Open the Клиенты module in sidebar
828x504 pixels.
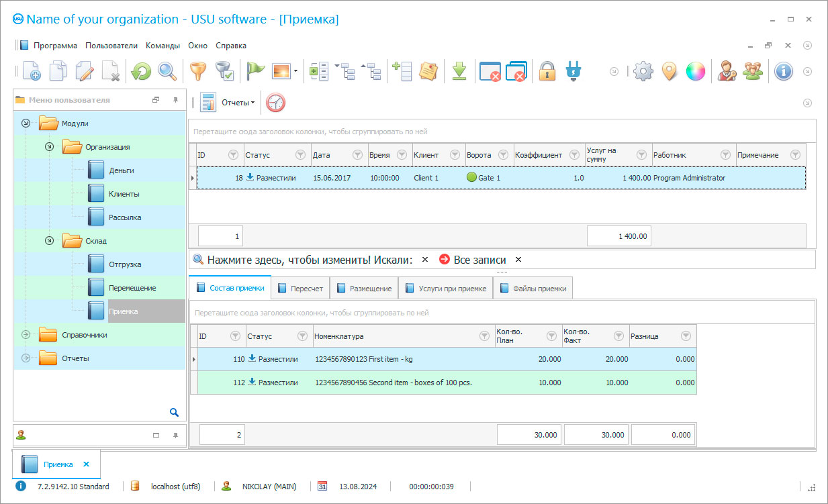tap(124, 194)
